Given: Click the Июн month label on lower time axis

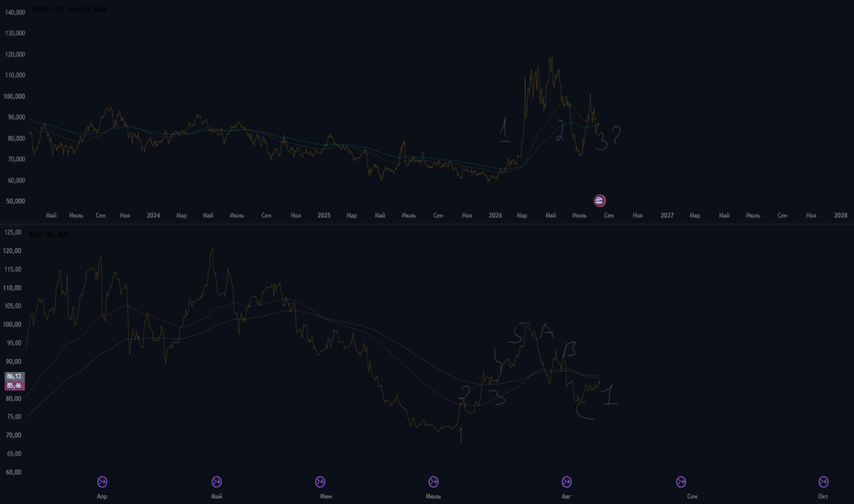Looking at the screenshot, I should 325,497.
